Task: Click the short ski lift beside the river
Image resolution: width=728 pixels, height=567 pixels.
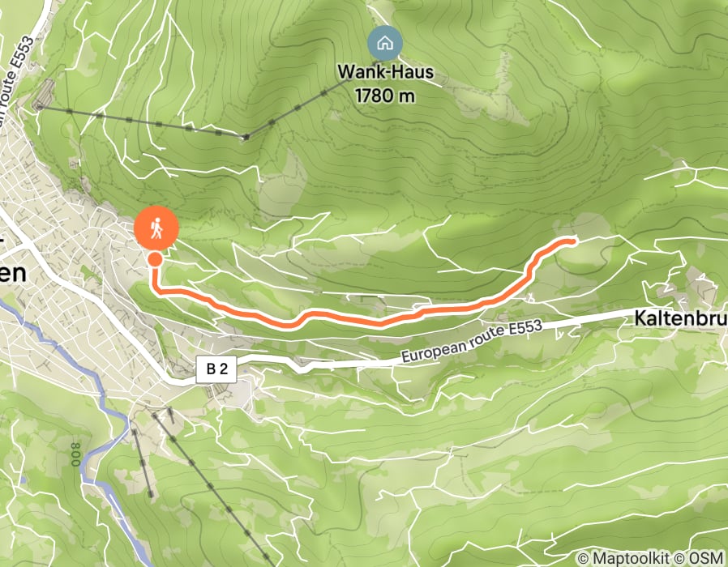Action: 143,463
